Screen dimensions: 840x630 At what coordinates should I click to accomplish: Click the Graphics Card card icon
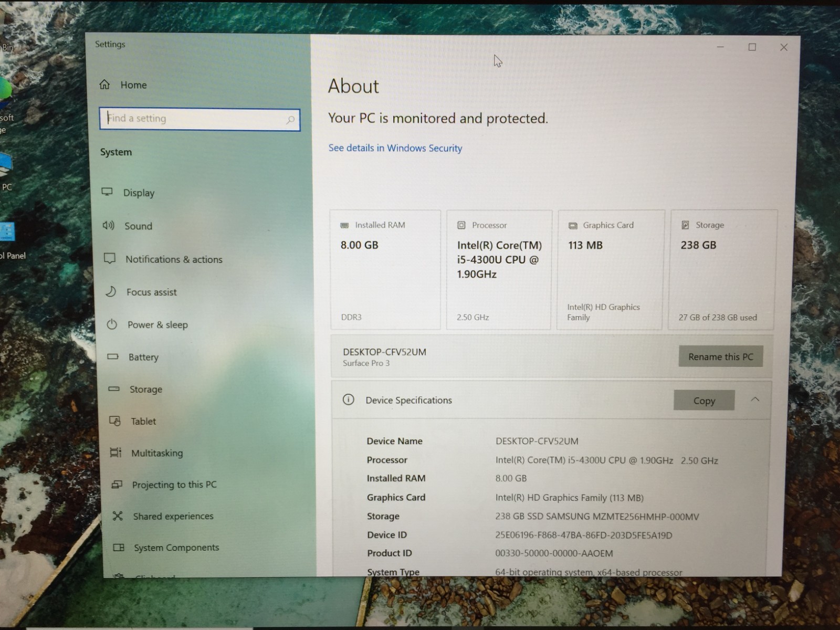[573, 226]
